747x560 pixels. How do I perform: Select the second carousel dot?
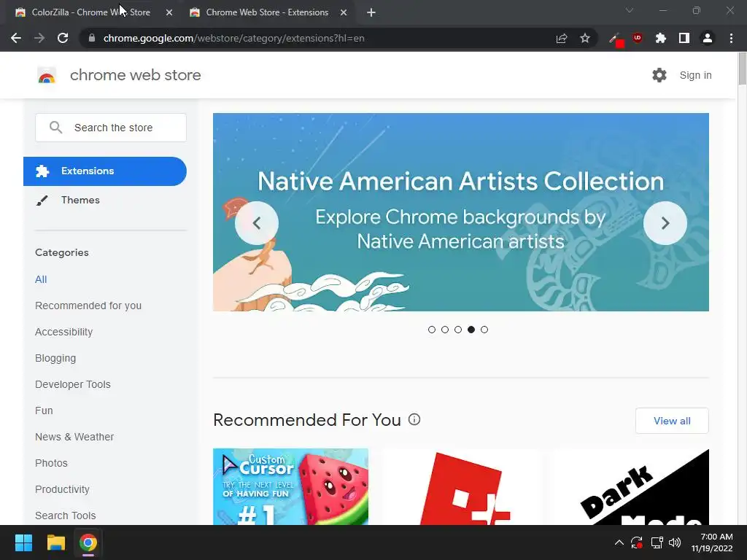click(445, 330)
